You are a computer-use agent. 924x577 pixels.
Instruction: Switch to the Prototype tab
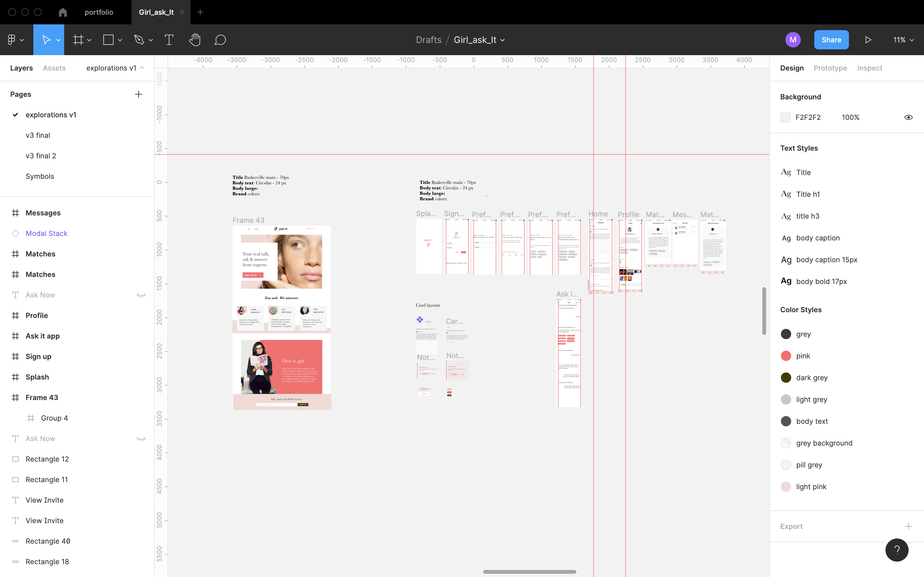(x=830, y=68)
